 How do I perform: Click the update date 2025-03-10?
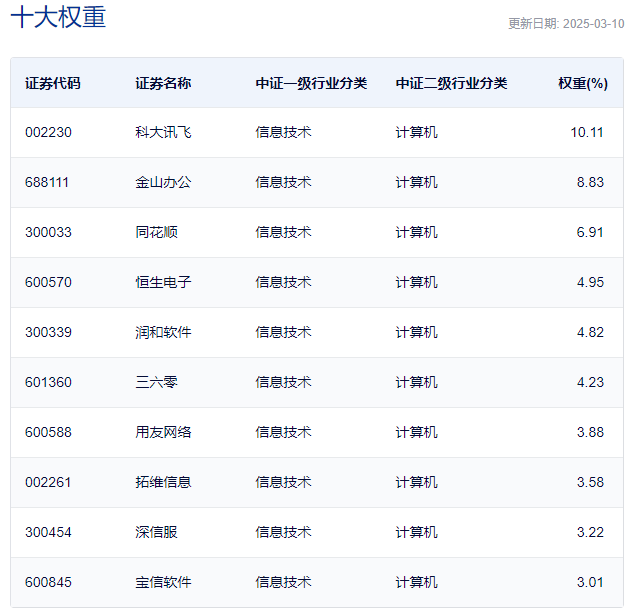coord(593,24)
